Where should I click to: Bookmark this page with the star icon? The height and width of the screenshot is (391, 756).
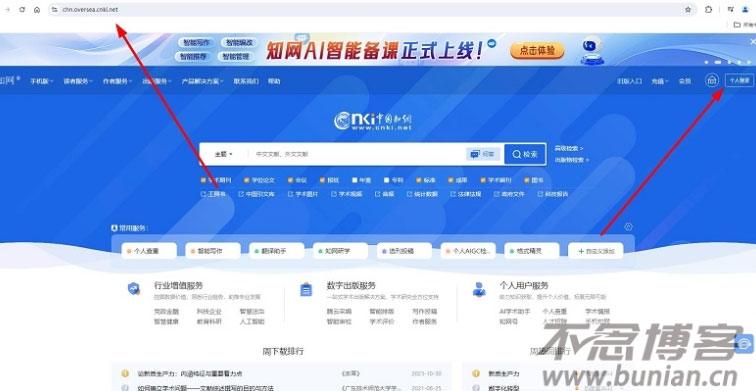point(688,9)
